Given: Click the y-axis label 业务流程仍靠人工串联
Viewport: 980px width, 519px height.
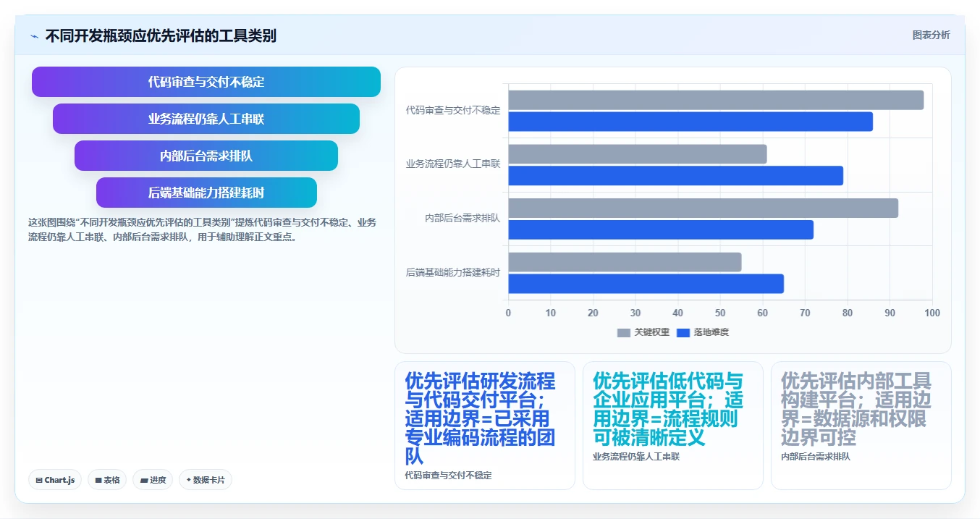Looking at the screenshot, I should pyautogui.click(x=453, y=164).
